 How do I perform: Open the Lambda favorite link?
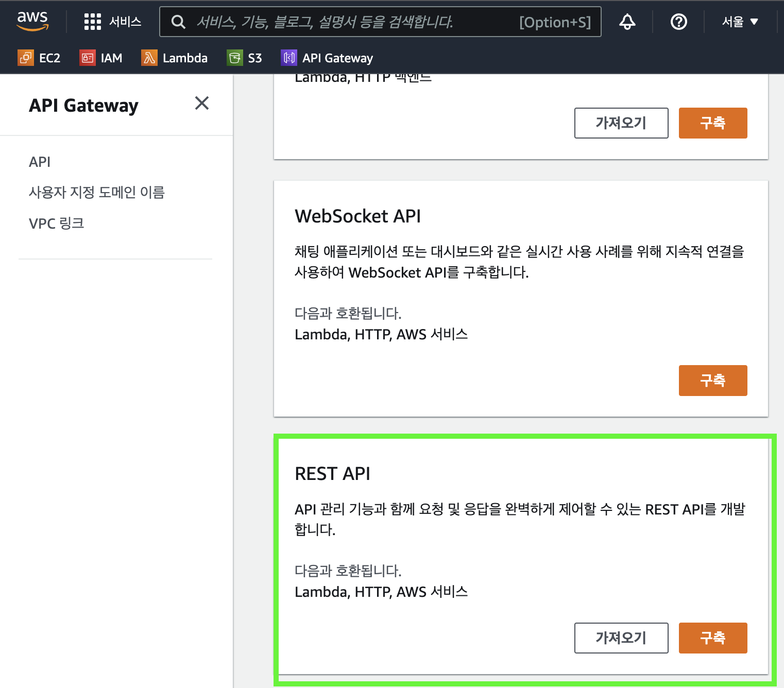coord(185,58)
